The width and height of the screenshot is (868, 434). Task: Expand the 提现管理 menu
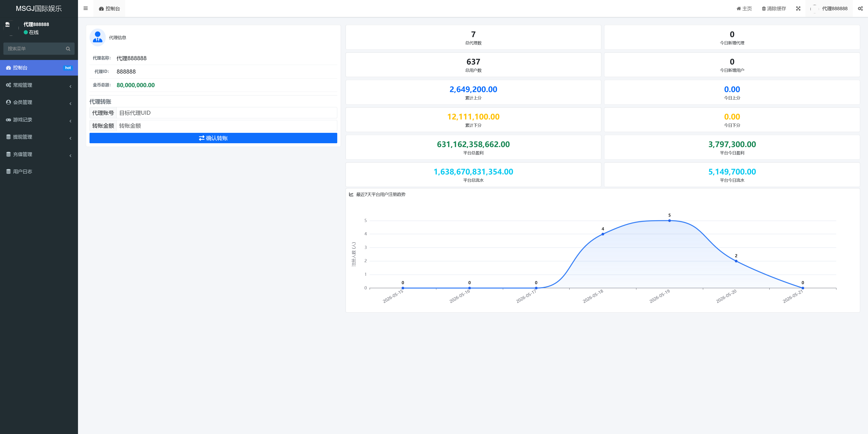(39, 137)
